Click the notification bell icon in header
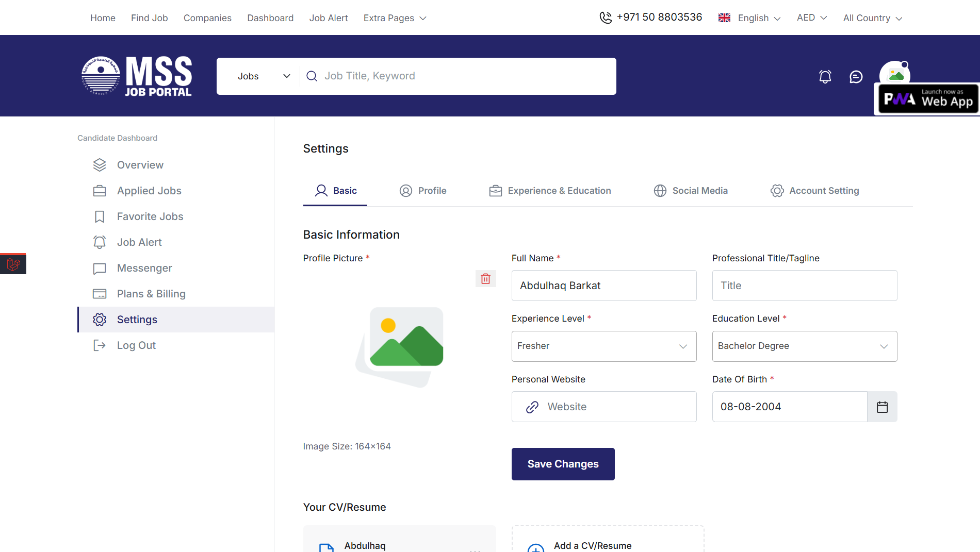This screenshot has width=980, height=552. click(x=825, y=77)
